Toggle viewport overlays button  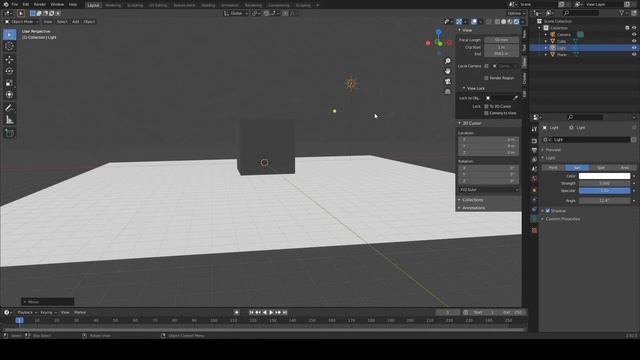[474, 22]
